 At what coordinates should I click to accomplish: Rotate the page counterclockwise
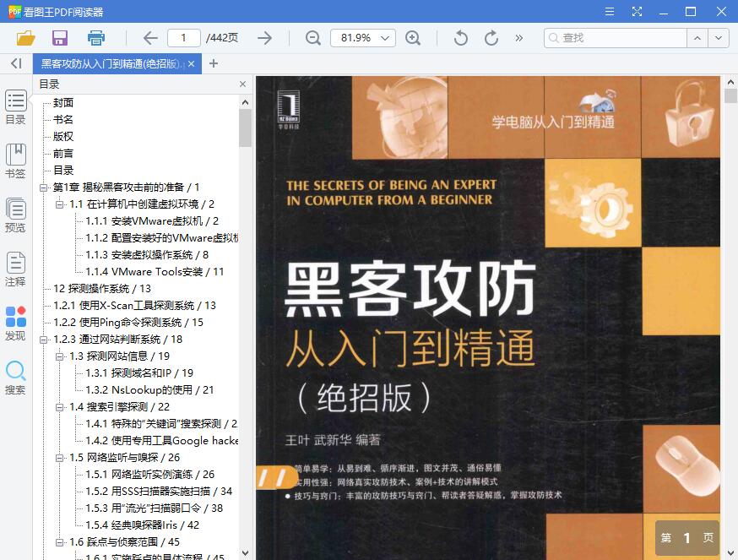[459, 38]
